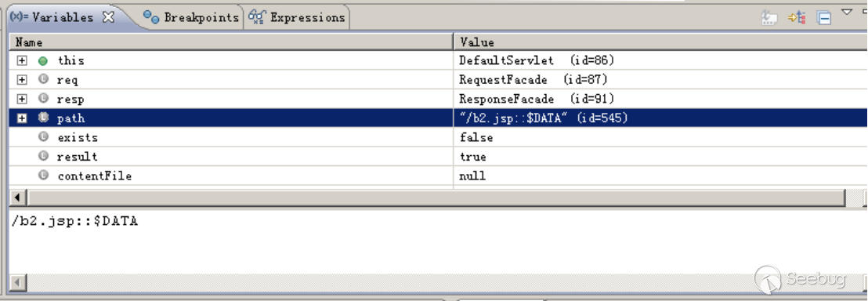The height and width of the screenshot is (301, 868).
Task: Click the 'null' value of contentFile
Action: click(472, 176)
